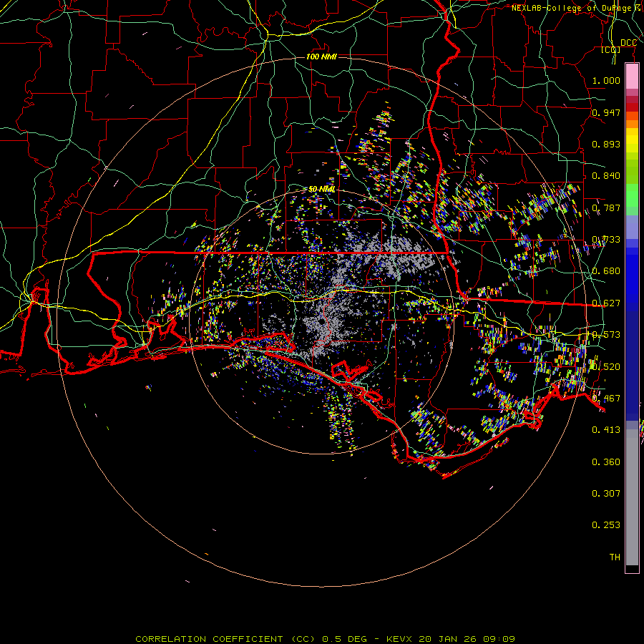This screenshot has height=644, width=644.
Task: Click the 0.733 legend value
Action: pyautogui.click(x=606, y=240)
